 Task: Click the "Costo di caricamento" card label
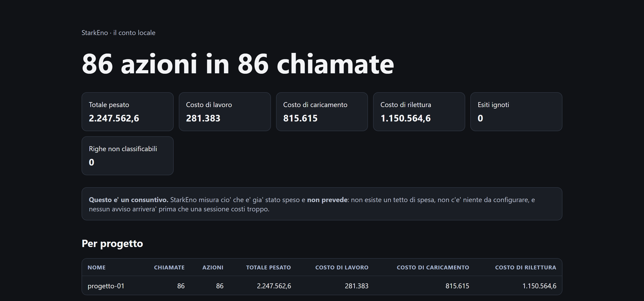tap(315, 105)
